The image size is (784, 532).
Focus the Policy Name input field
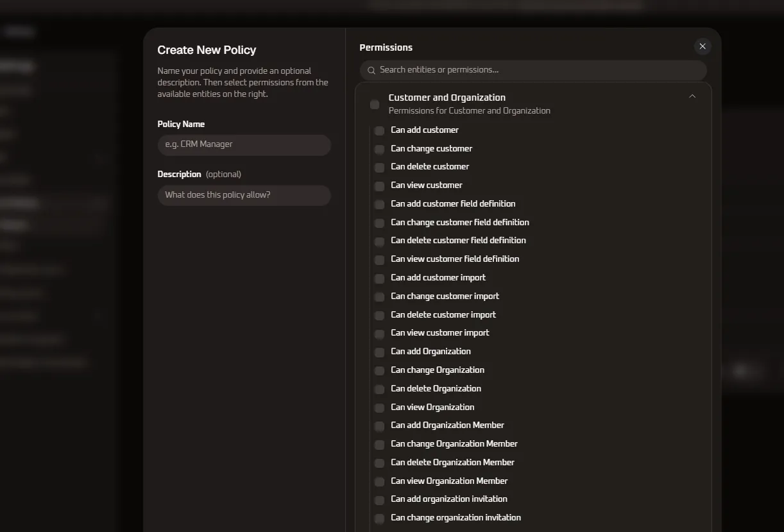click(x=244, y=145)
